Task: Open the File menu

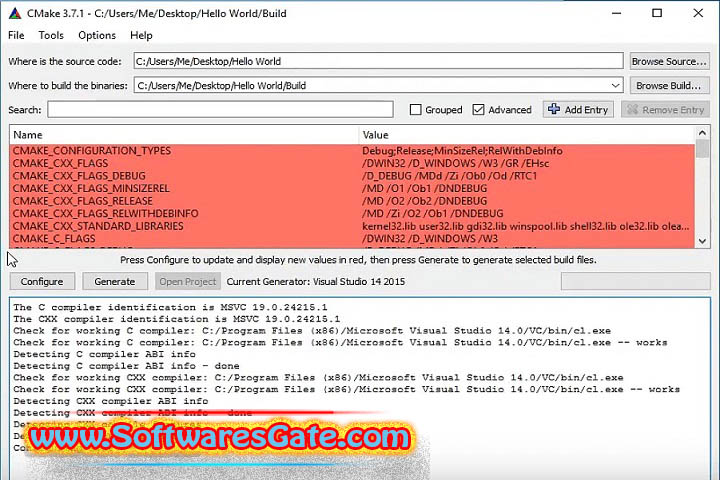Action: pos(16,35)
